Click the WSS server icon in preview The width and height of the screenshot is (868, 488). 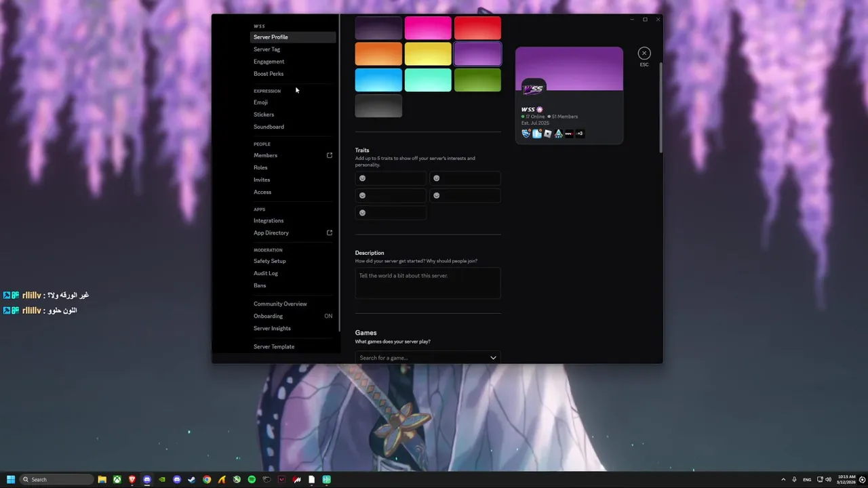pyautogui.click(x=534, y=89)
